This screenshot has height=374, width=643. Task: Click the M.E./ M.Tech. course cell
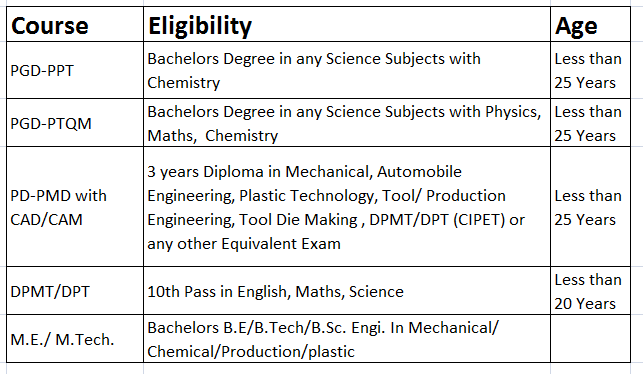tap(75, 339)
